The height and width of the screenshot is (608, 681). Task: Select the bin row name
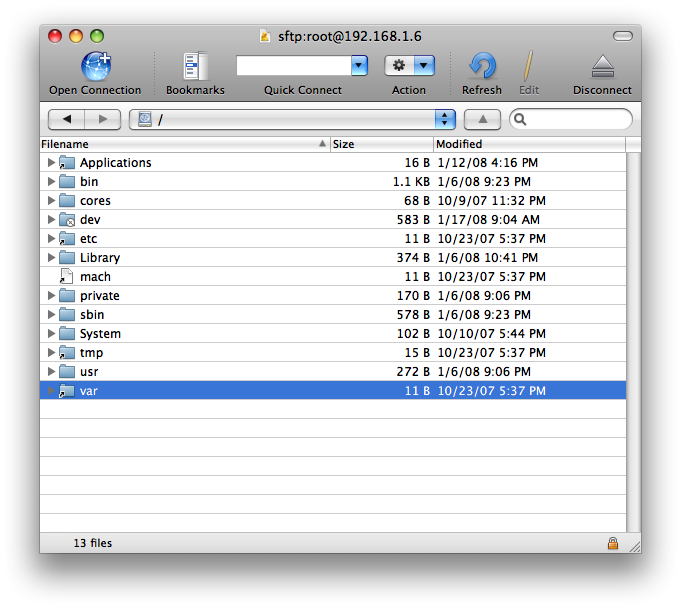pyautogui.click(x=89, y=182)
